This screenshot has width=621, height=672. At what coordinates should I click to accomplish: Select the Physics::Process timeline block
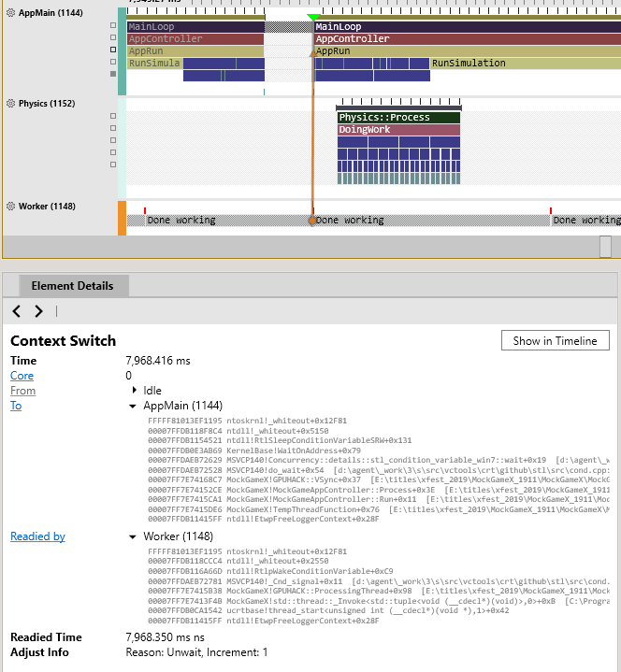[398, 118]
